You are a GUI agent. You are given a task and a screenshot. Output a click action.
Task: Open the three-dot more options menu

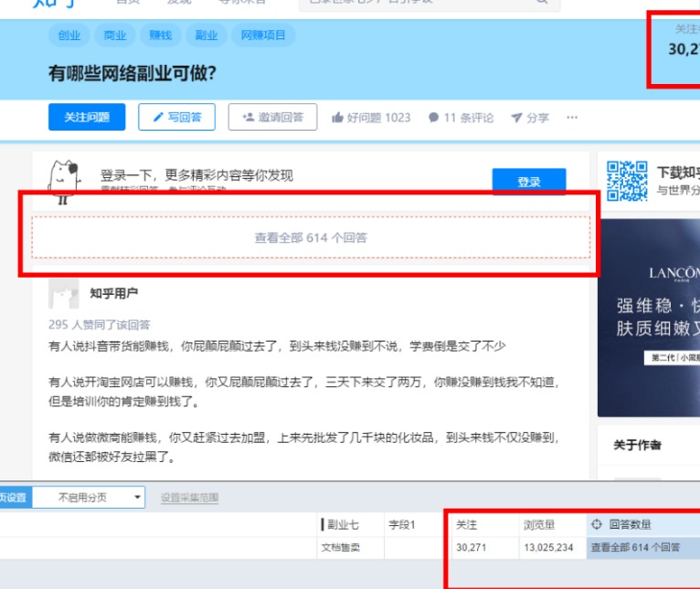(572, 118)
